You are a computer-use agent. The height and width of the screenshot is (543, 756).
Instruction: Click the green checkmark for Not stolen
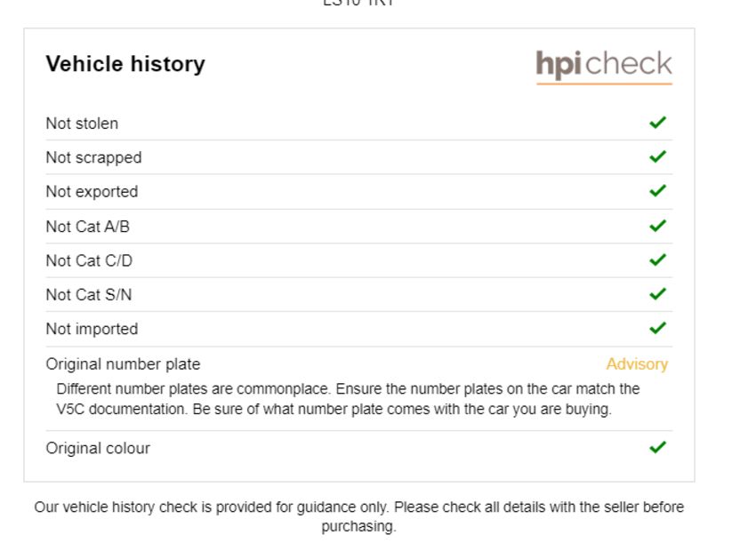[x=657, y=123]
